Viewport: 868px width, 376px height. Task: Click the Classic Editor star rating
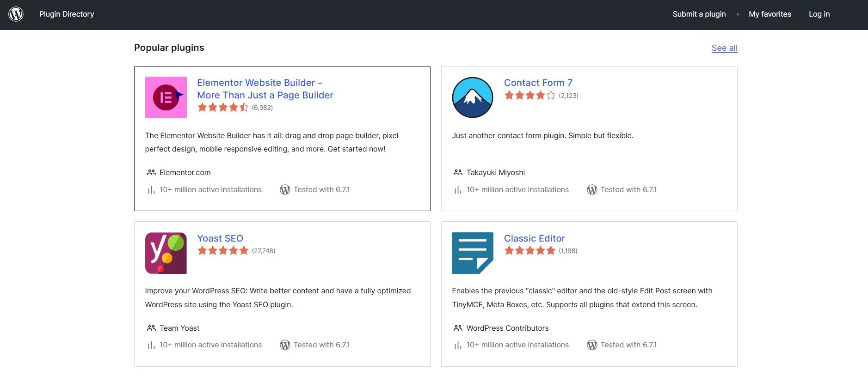pos(530,251)
